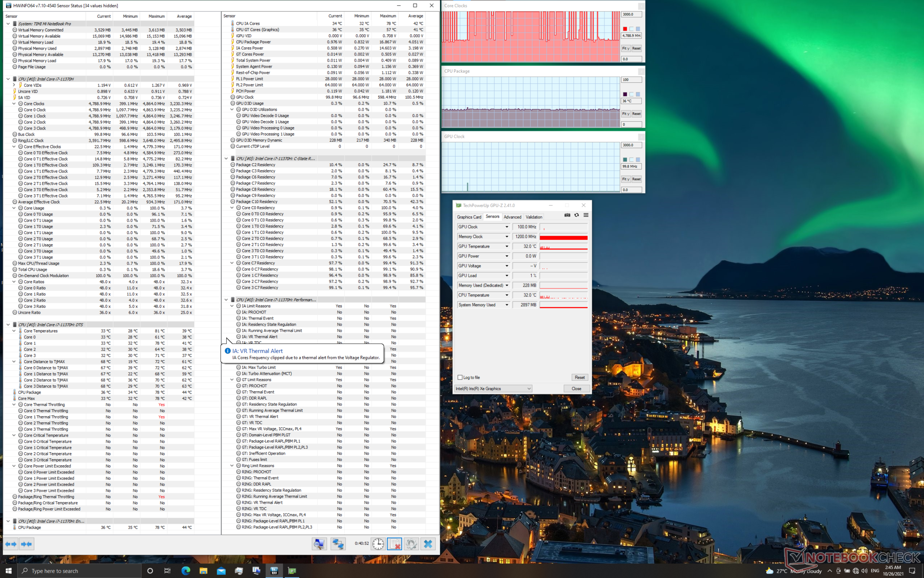Screen dimensions: 924x578
Task: Switch to the Graphics Card tab
Action: point(469,217)
